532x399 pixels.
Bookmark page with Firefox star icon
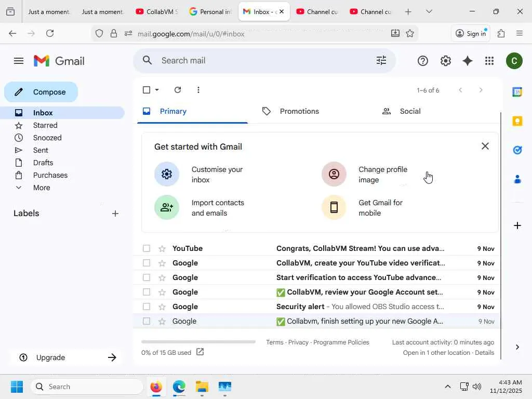coord(410,33)
